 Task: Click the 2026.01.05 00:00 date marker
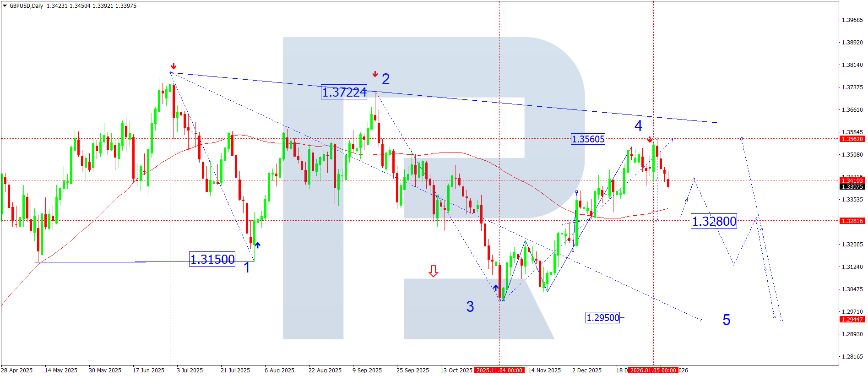[653, 370]
